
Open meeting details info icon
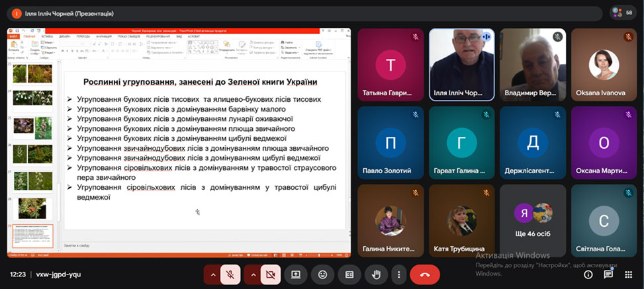pyautogui.click(x=588, y=274)
